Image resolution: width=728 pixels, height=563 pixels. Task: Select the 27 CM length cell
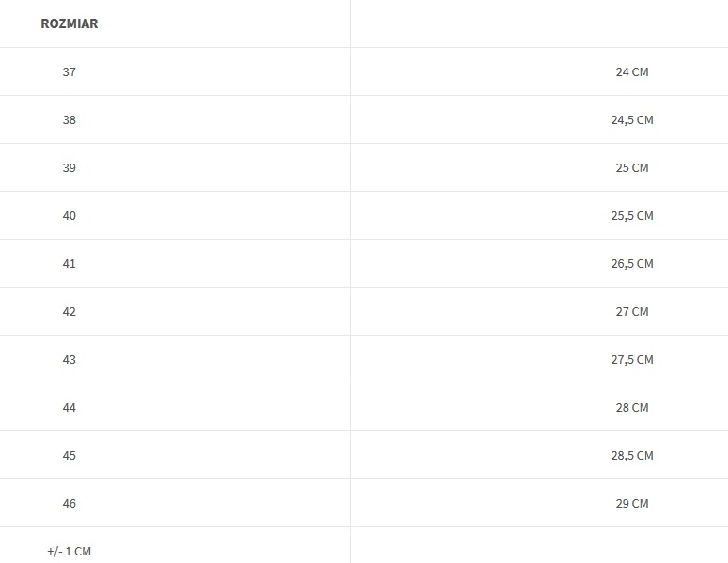pos(631,311)
